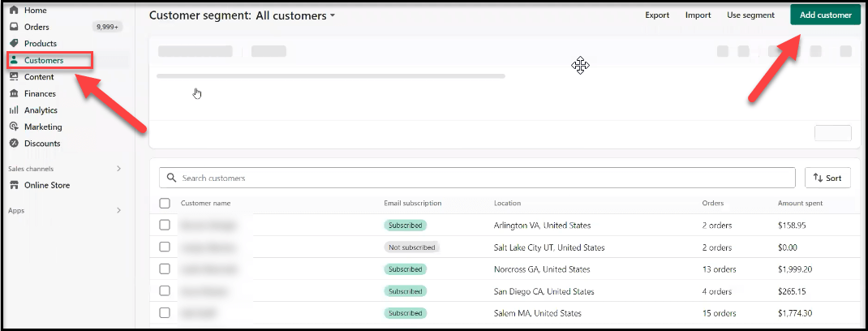Open Analytics in the sidebar

(41, 110)
